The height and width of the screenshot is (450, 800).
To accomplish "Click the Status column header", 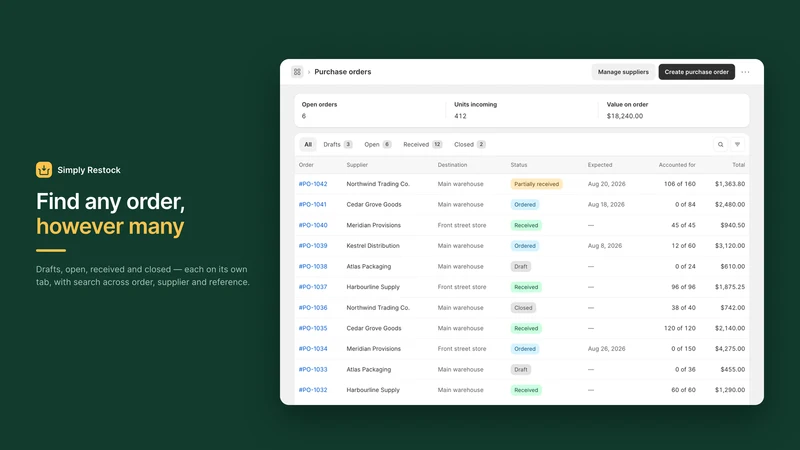I will coord(519,165).
